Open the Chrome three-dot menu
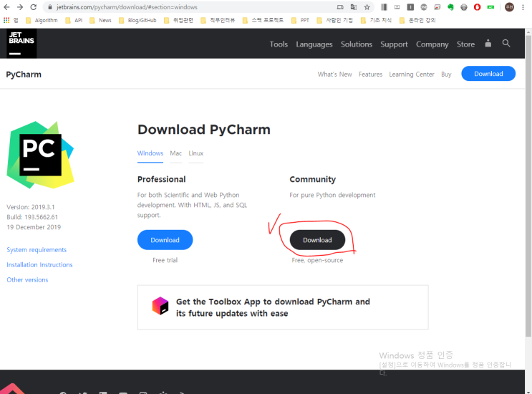 click(x=523, y=7)
